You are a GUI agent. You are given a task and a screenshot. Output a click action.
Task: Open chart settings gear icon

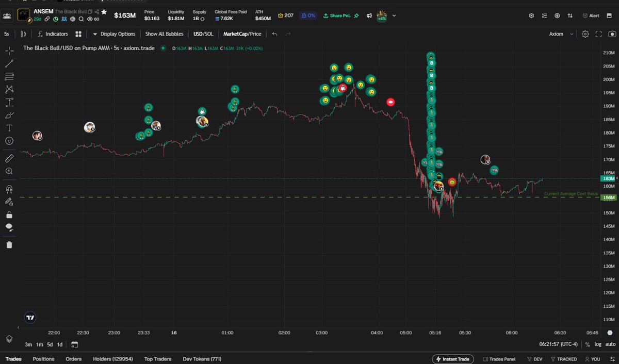[585, 34]
